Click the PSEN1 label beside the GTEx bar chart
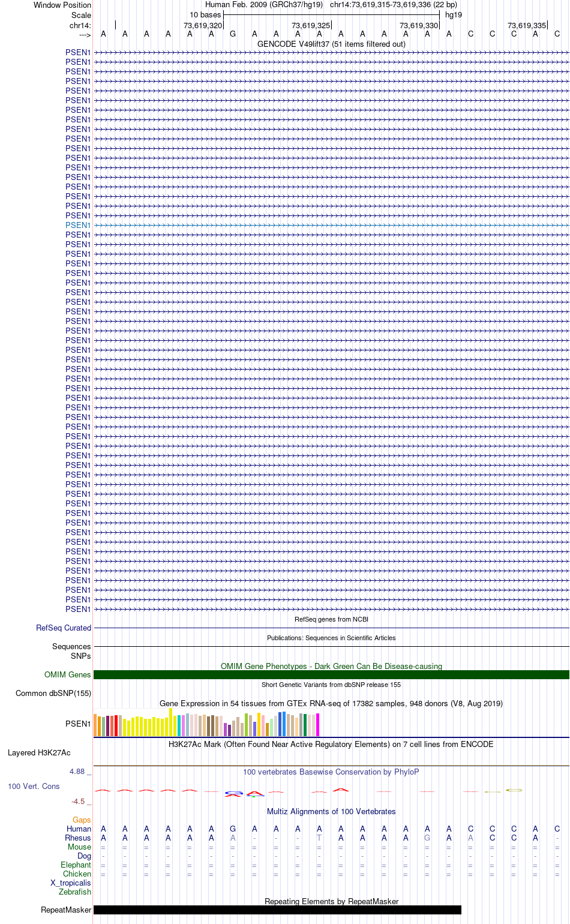The height and width of the screenshot is (924, 570). 78,724
